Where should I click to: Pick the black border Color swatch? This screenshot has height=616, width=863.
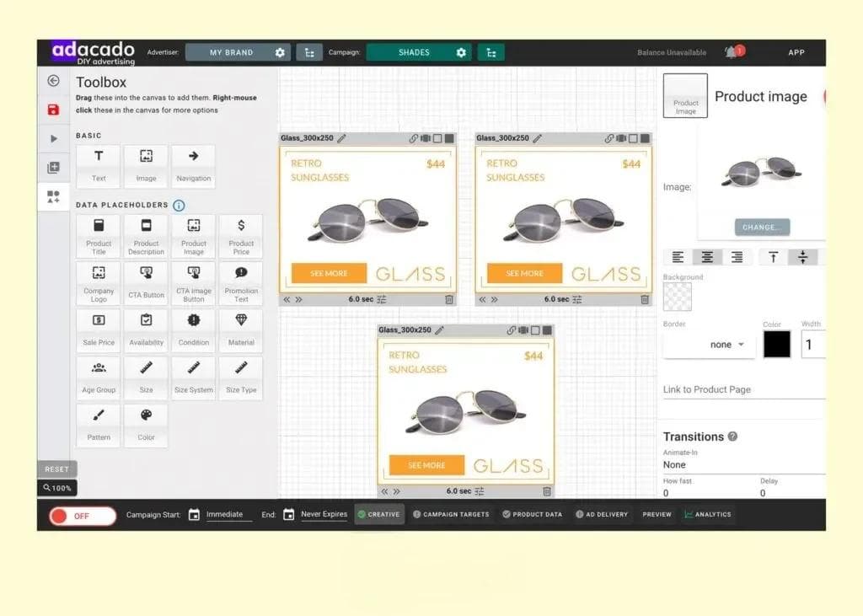click(776, 344)
